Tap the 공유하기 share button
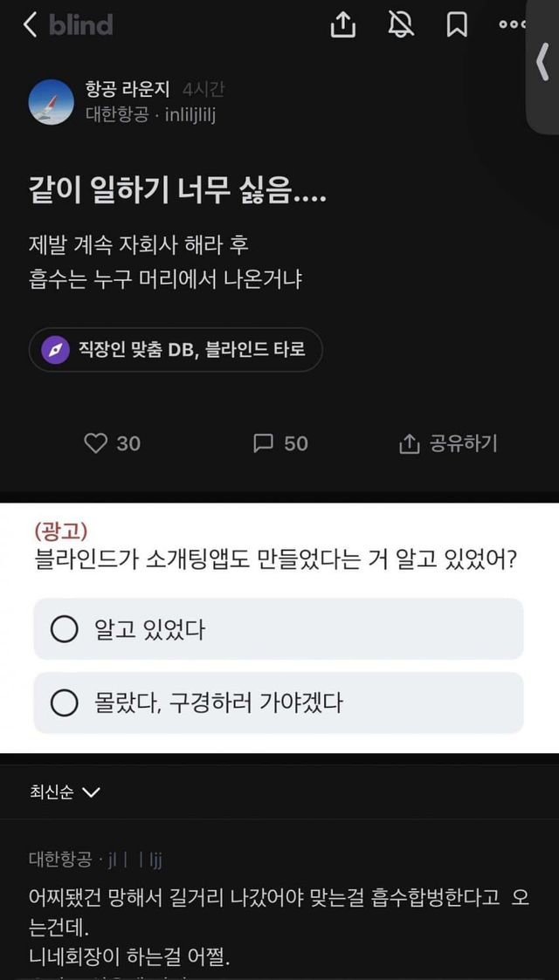The image size is (559, 980). click(448, 443)
